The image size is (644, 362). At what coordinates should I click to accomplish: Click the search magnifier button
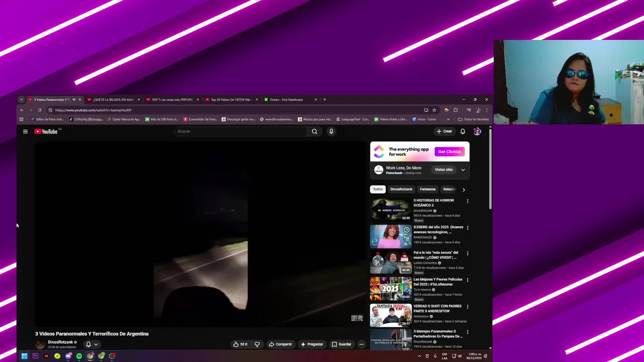(x=314, y=132)
